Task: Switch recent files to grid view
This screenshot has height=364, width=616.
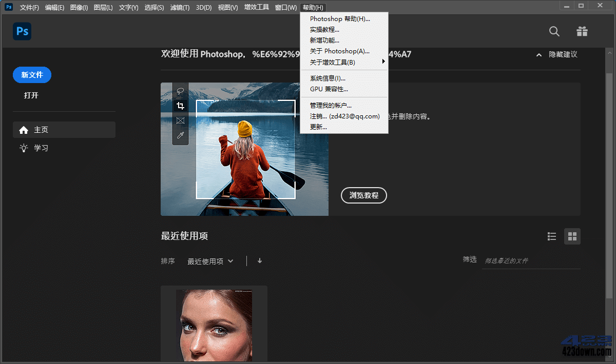Action: coord(572,236)
